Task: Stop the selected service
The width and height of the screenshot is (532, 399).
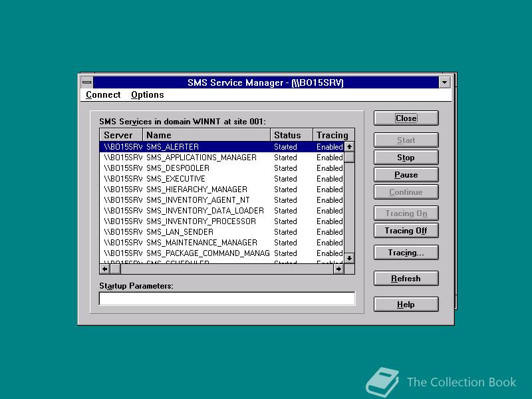Action: pyautogui.click(x=406, y=158)
